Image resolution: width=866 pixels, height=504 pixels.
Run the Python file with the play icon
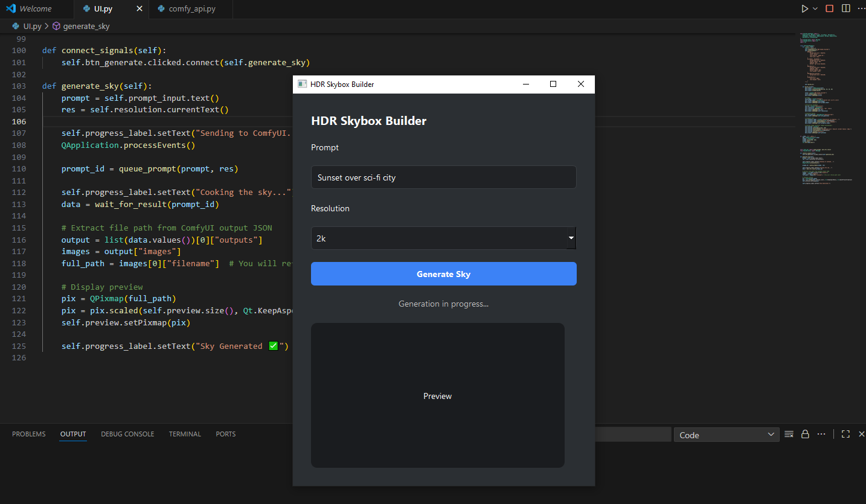(804, 8)
